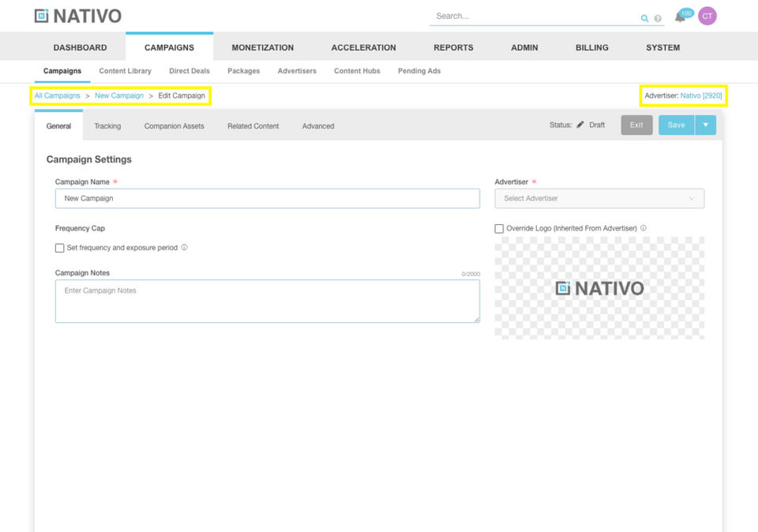Open the System menu
Viewport: 758px width, 532px height.
pyautogui.click(x=662, y=47)
